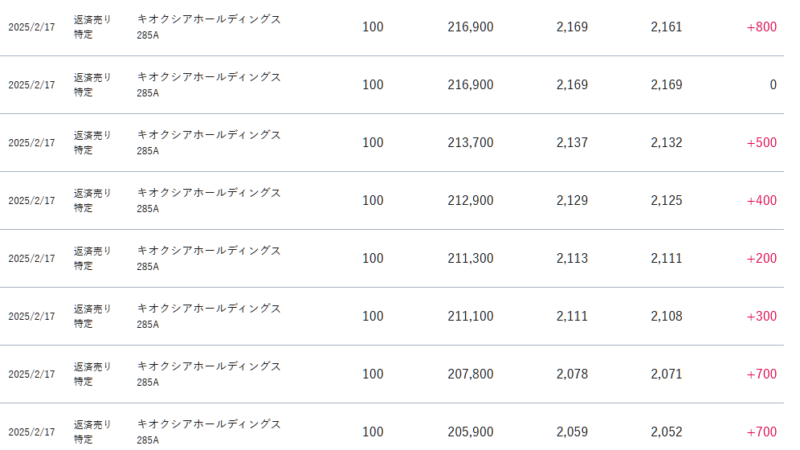Open キオクシアホールディングス in the 205,900 row

click(x=208, y=425)
